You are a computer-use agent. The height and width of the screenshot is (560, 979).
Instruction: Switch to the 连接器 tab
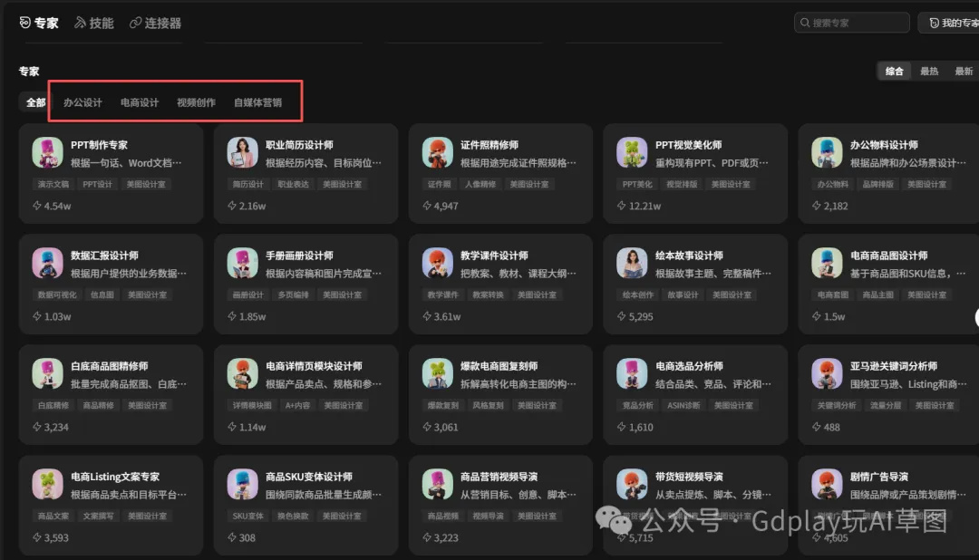click(156, 23)
